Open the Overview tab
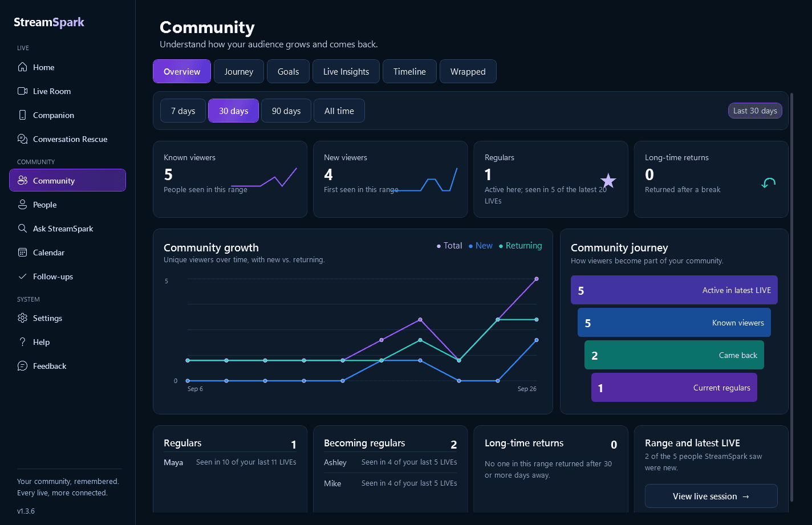Image resolution: width=812 pixels, height=525 pixels. (182, 71)
